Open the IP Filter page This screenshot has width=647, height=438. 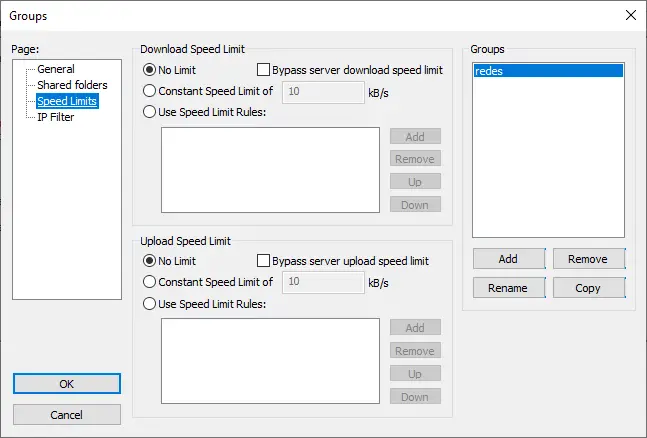(x=55, y=117)
